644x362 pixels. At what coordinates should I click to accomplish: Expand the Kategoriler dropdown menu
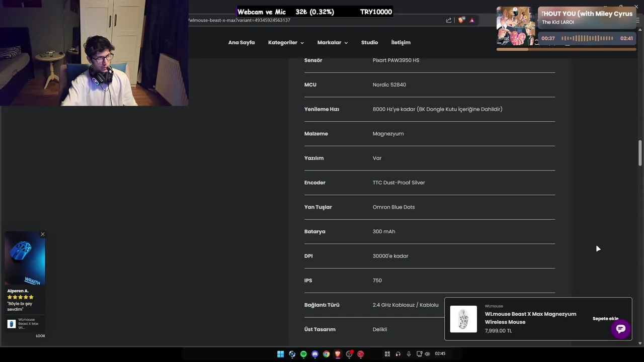point(286,42)
